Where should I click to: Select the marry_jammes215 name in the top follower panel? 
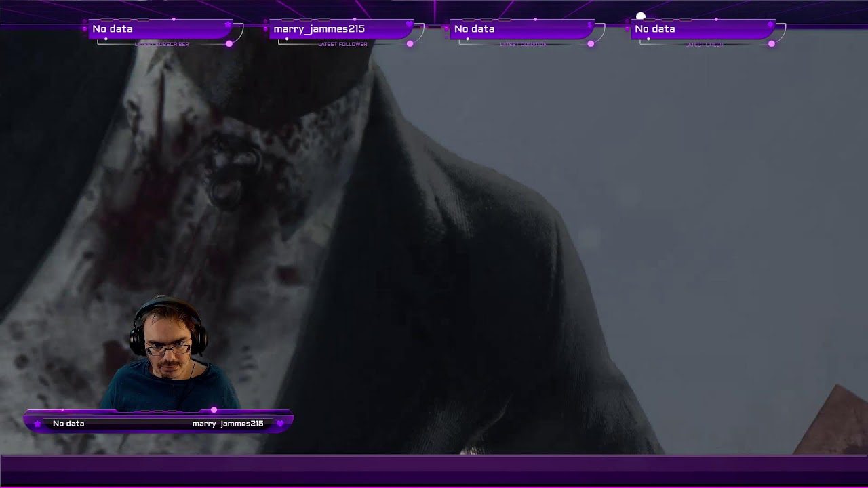click(x=319, y=28)
